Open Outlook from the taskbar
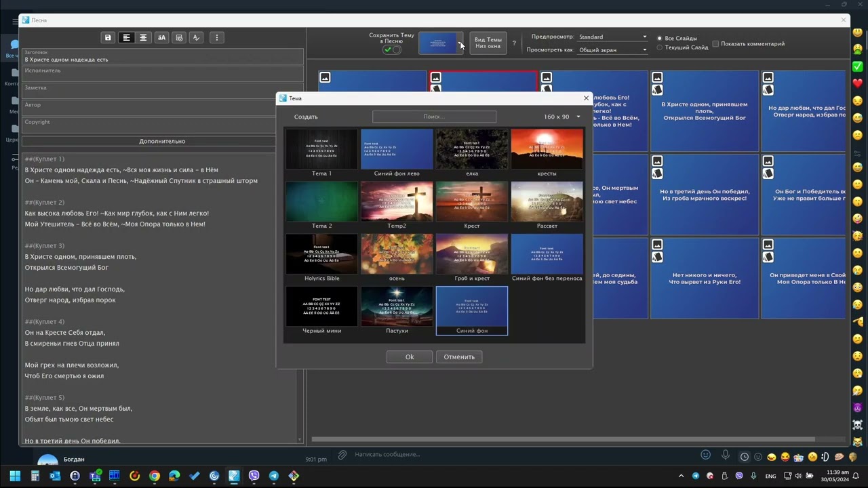This screenshot has height=488, width=868. click(55, 476)
